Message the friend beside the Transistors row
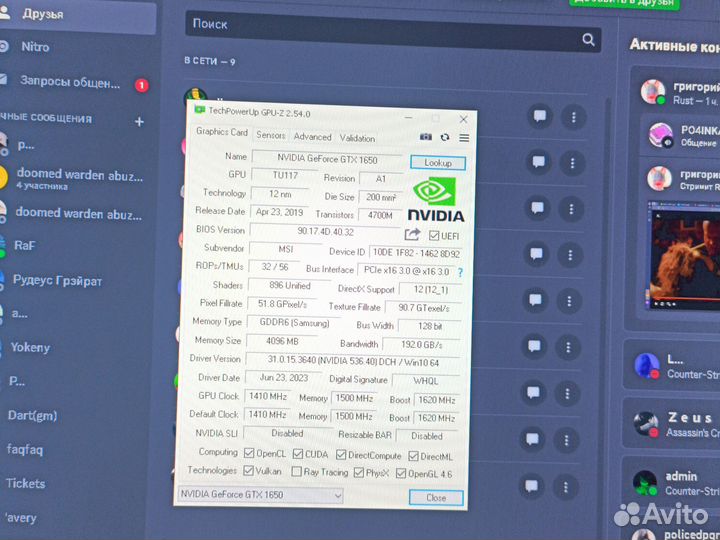This screenshot has height=540, width=720. tap(537, 208)
